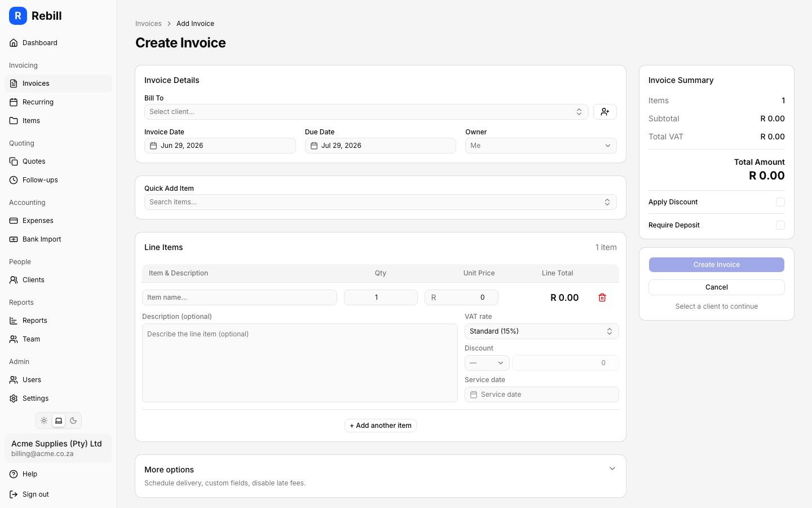The height and width of the screenshot is (508, 812).
Task: Open the Dashboard page
Action: pyautogui.click(x=58, y=43)
